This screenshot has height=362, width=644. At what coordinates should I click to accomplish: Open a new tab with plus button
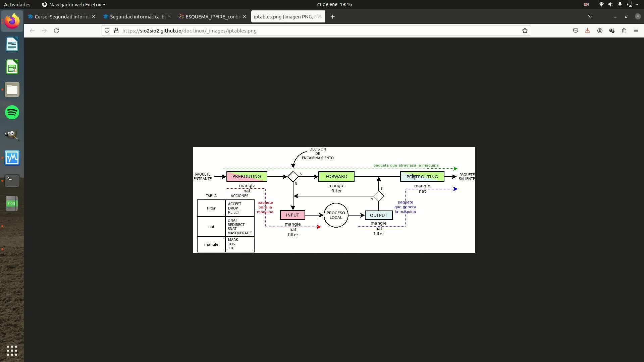pyautogui.click(x=332, y=16)
